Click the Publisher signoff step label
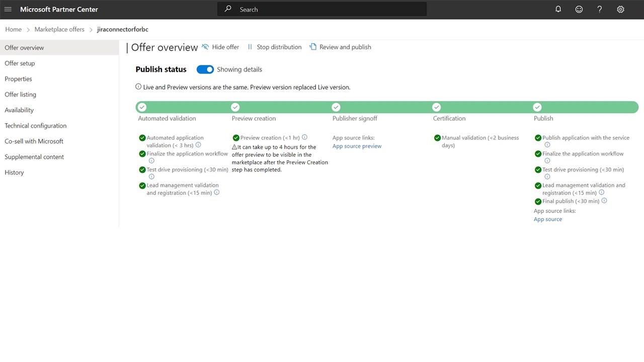The width and height of the screenshot is (644, 362). [355, 119]
